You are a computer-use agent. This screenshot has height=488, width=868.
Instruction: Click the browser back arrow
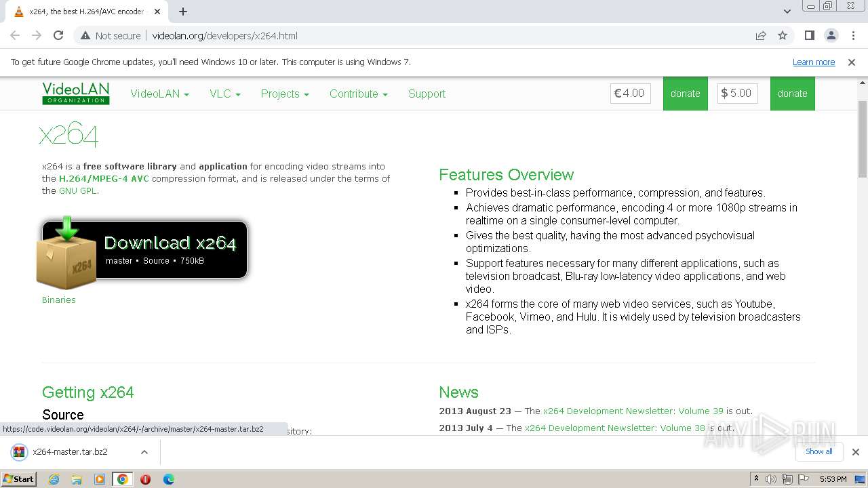15,35
